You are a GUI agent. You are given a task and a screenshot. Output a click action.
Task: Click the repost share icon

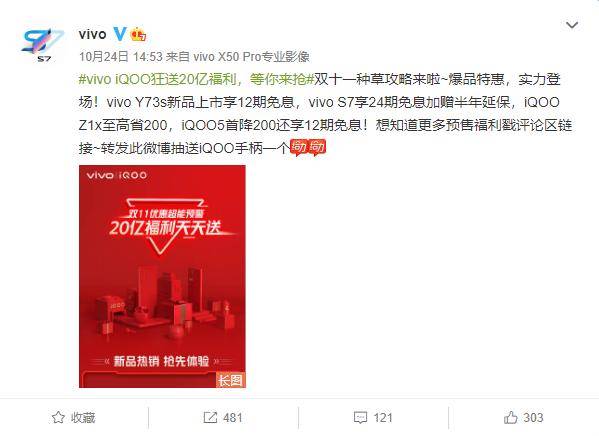(x=210, y=417)
